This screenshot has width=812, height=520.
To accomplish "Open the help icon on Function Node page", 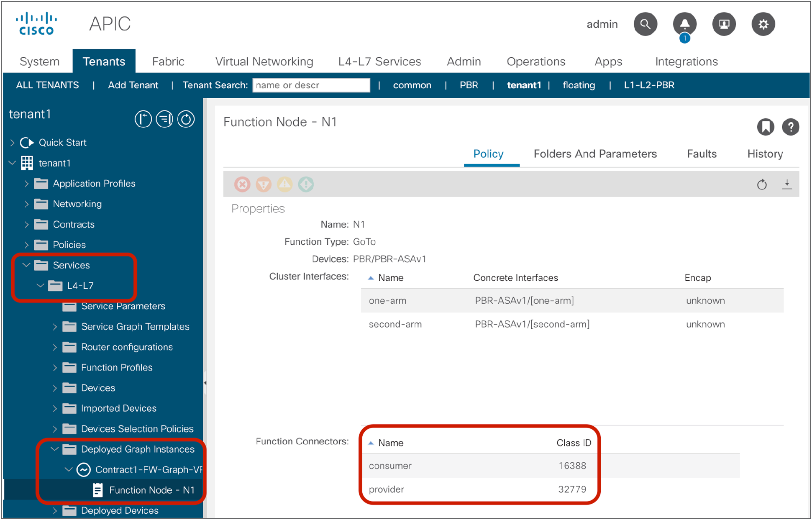I will coord(791,127).
